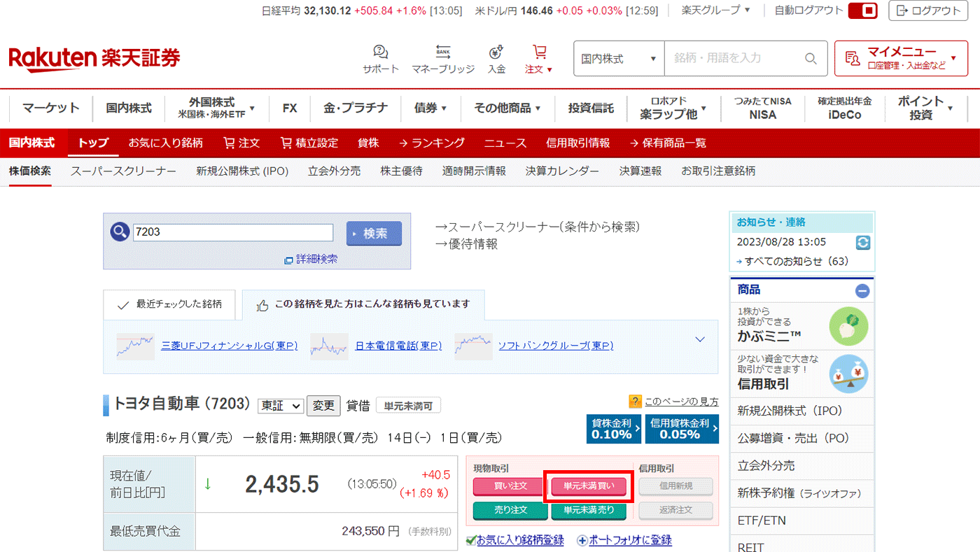Click the 単元未満売り button

point(588,510)
